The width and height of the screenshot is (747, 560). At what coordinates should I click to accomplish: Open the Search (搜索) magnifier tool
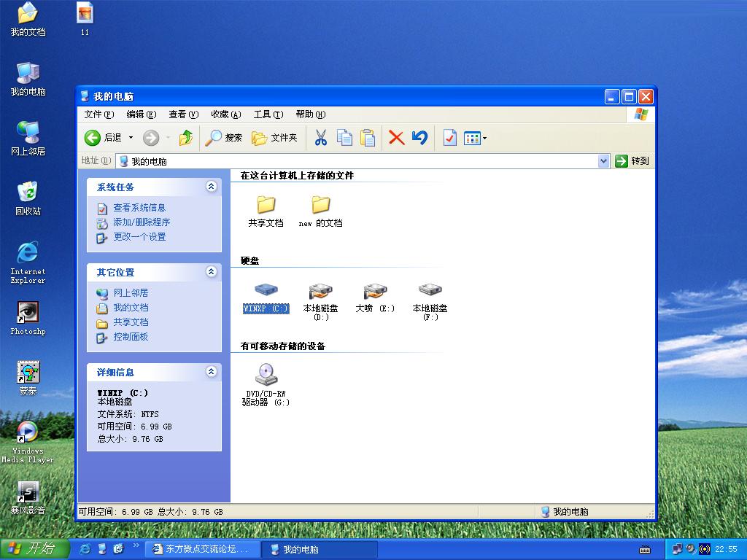[x=224, y=138]
